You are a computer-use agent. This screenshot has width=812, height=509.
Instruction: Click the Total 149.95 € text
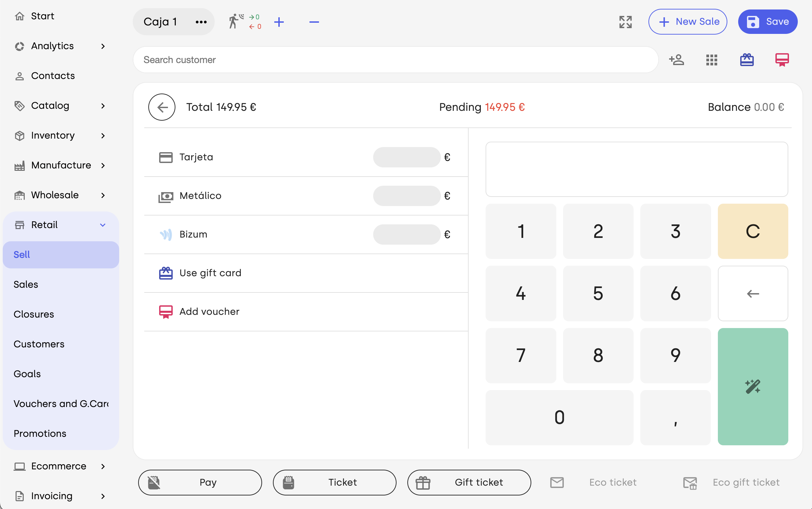coord(221,107)
